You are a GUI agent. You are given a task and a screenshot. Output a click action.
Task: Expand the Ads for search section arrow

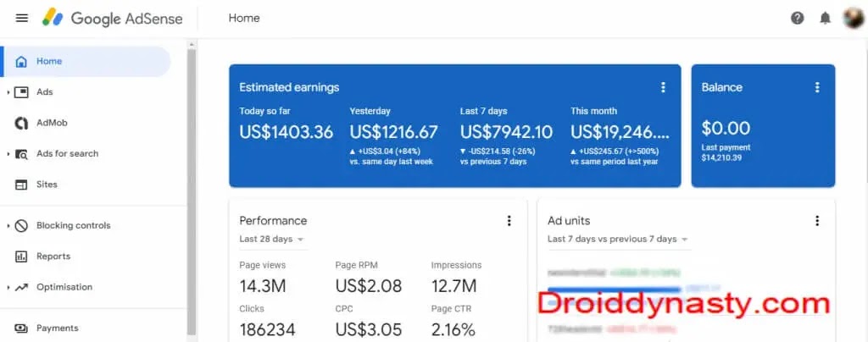point(8,154)
